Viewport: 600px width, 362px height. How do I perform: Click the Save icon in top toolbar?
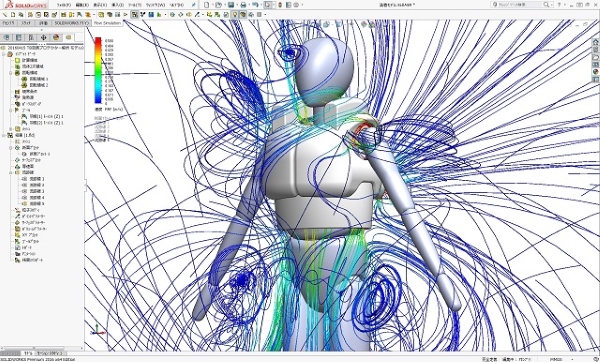point(231,5)
